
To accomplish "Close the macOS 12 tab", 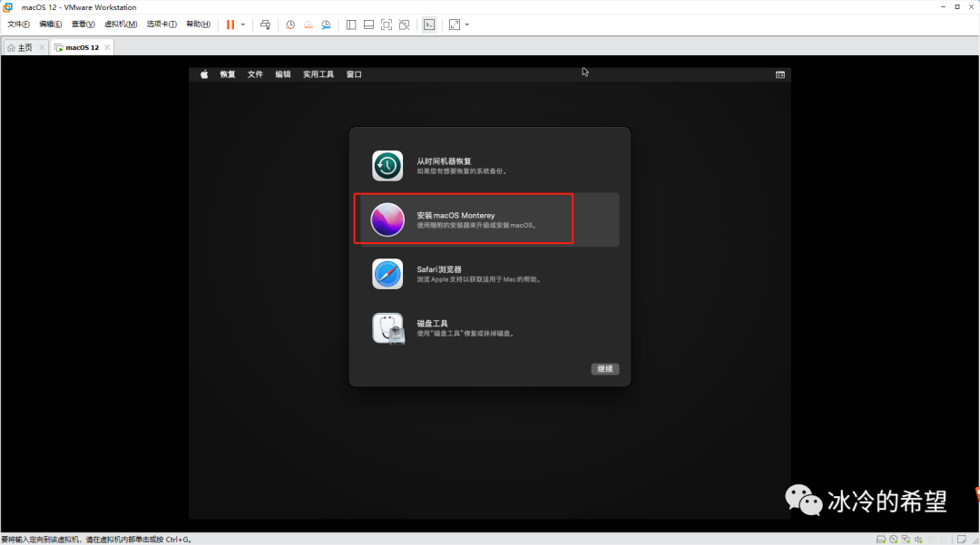I will click(x=107, y=47).
